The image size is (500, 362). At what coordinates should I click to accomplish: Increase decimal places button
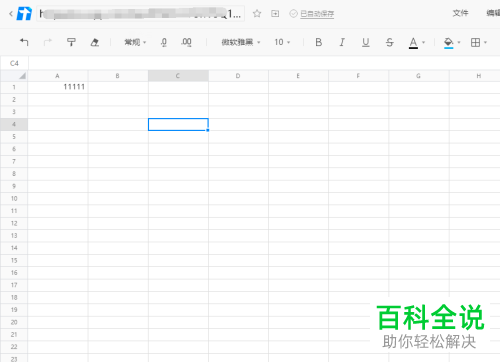pyautogui.click(x=186, y=42)
